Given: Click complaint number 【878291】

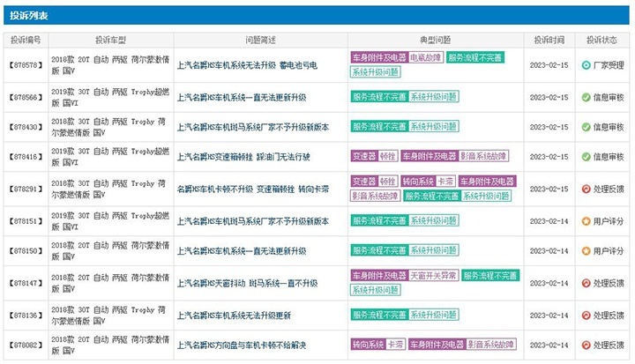Looking at the screenshot, I should click(26, 189).
